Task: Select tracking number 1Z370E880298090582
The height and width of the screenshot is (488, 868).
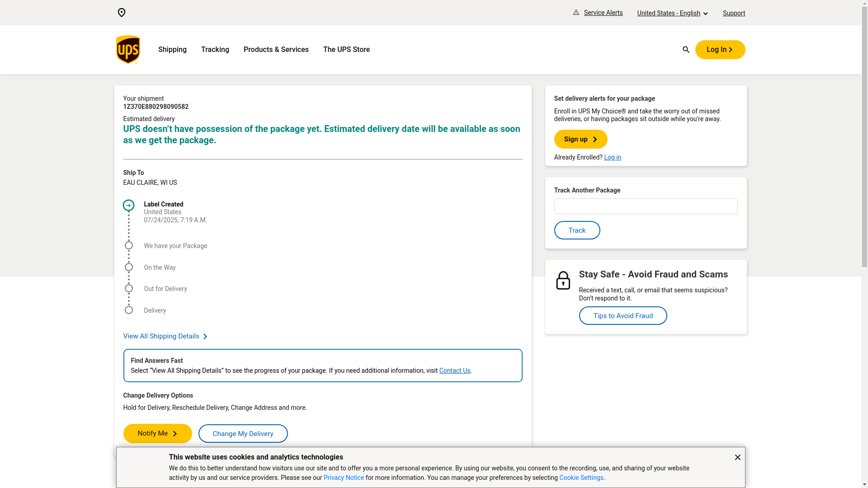Action: click(x=156, y=107)
